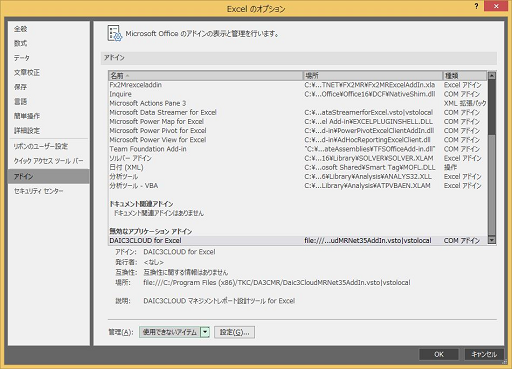
Task: Click the SOLVER.XLAM location cell
Action: (369, 158)
